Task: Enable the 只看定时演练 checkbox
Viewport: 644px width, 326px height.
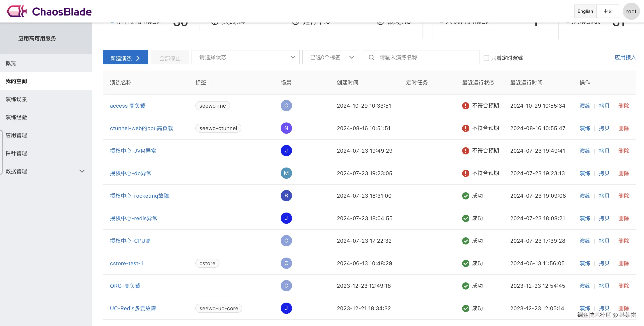Action: [x=486, y=58]
